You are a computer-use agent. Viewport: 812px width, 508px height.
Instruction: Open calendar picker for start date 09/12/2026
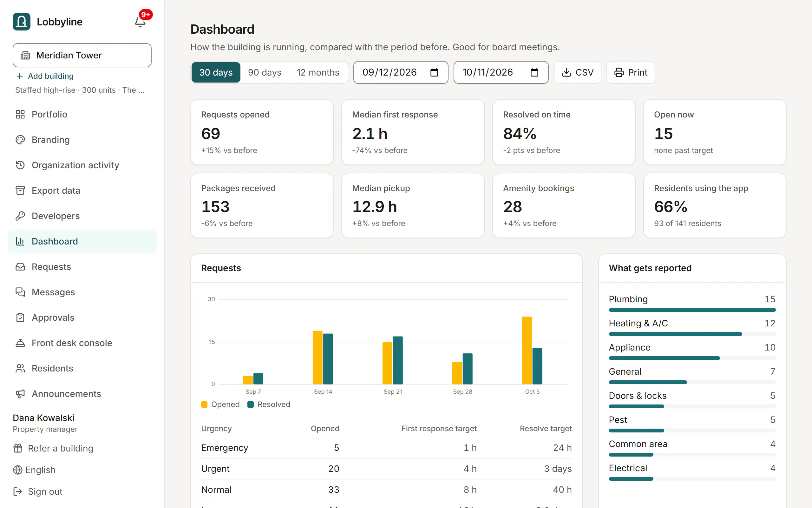point(434,72)
